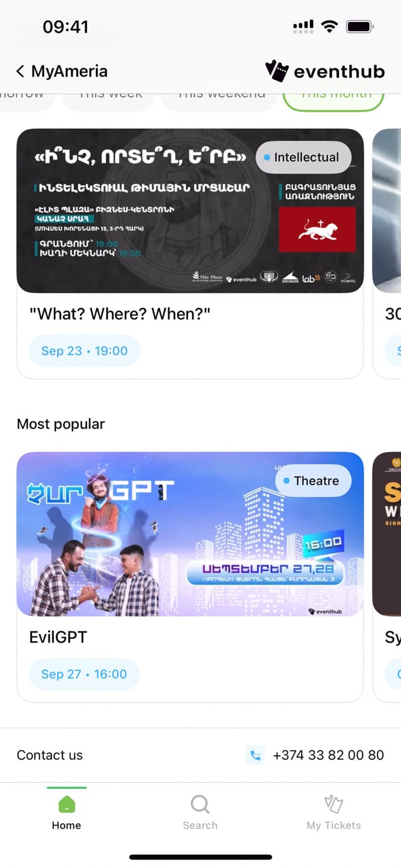Tap the battery status icon
Screen dimensions: 401x868
(360, 27)
